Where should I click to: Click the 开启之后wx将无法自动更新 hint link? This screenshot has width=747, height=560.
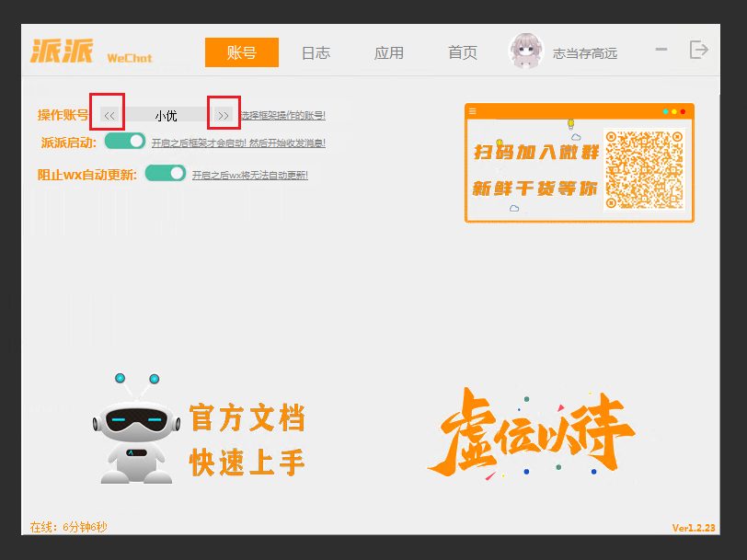tap(249, 176)
